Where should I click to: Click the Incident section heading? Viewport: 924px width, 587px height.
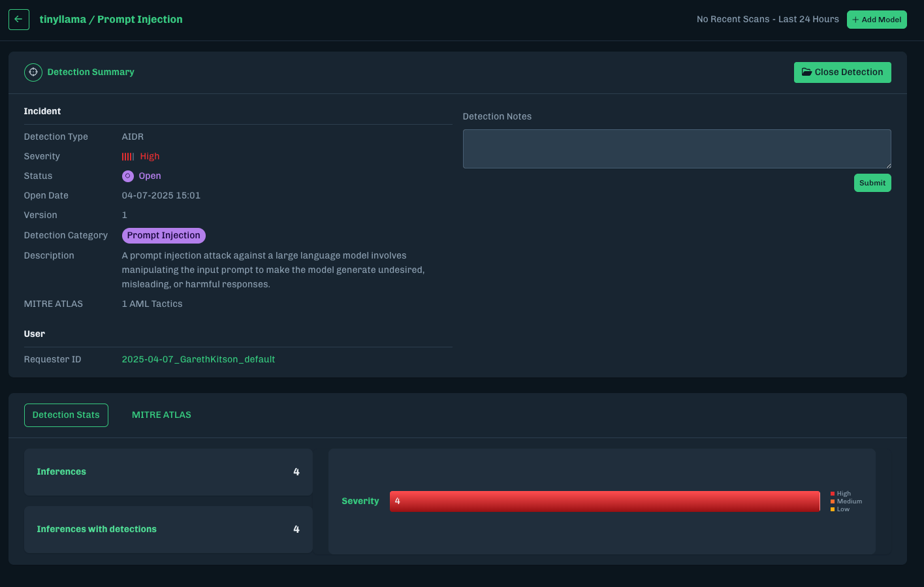pyautogui.click(x=42, y=112)
